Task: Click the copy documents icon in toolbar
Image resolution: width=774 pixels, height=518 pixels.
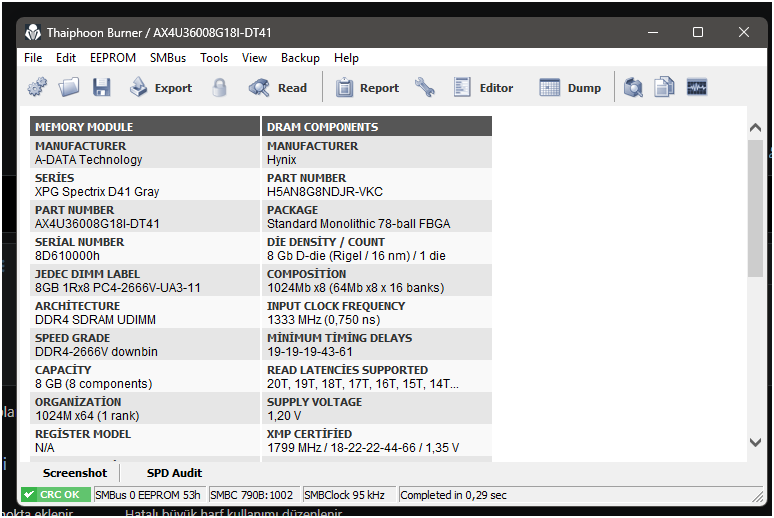Action: click(664, 87)
